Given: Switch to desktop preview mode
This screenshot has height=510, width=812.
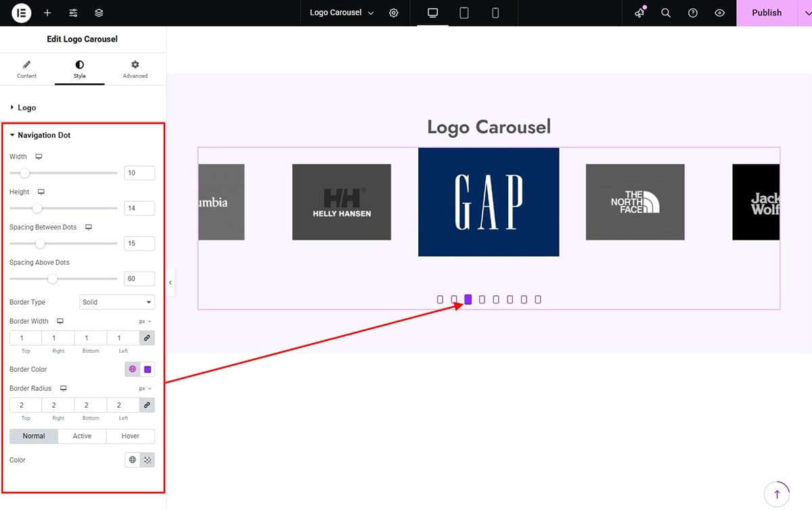Looking at the screenshot, I should click(433, 13).
